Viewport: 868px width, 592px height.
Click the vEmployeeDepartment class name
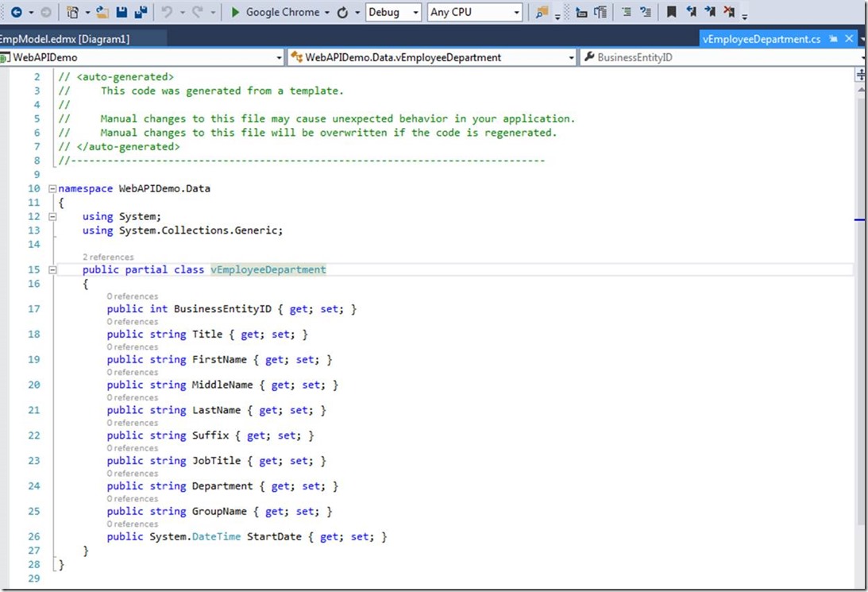pos(268,269)
